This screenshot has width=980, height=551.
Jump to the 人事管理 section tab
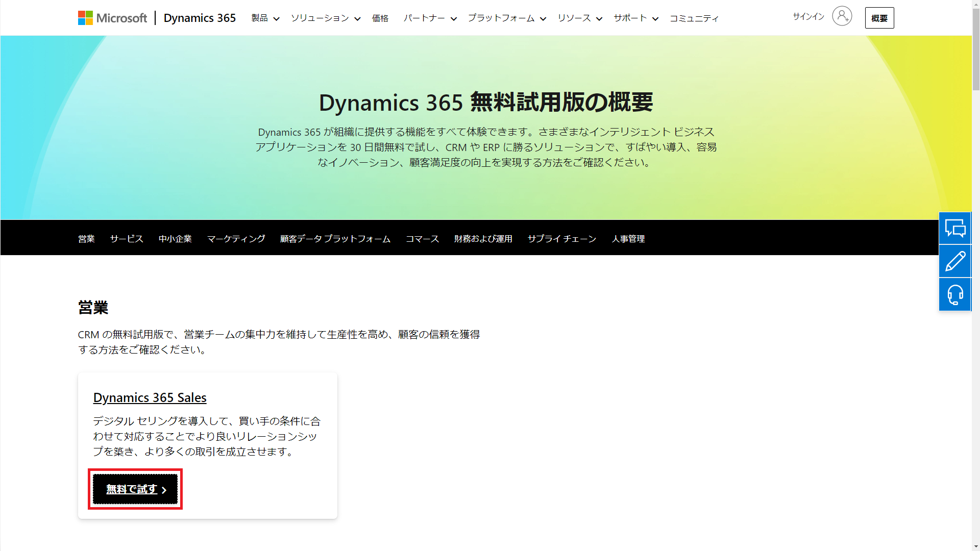click(x=628, y=239)
